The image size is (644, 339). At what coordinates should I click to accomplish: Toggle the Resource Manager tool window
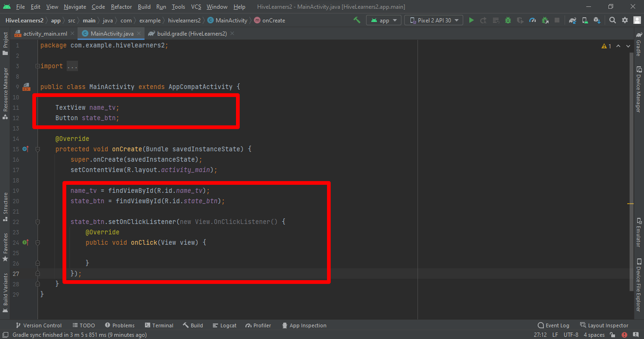[6, 93]
